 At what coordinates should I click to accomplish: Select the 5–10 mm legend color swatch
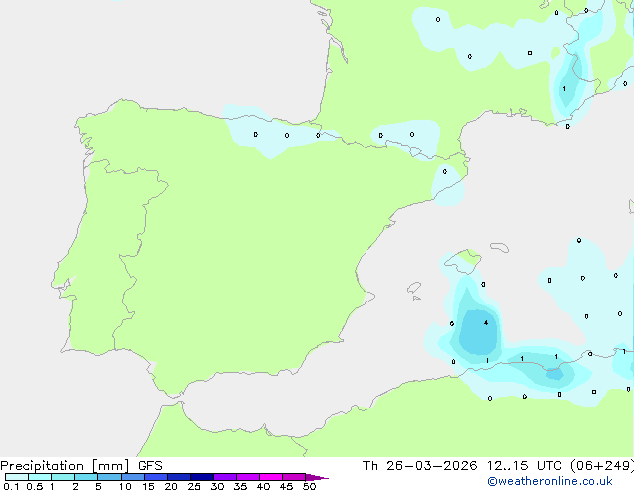coord(109,477)
